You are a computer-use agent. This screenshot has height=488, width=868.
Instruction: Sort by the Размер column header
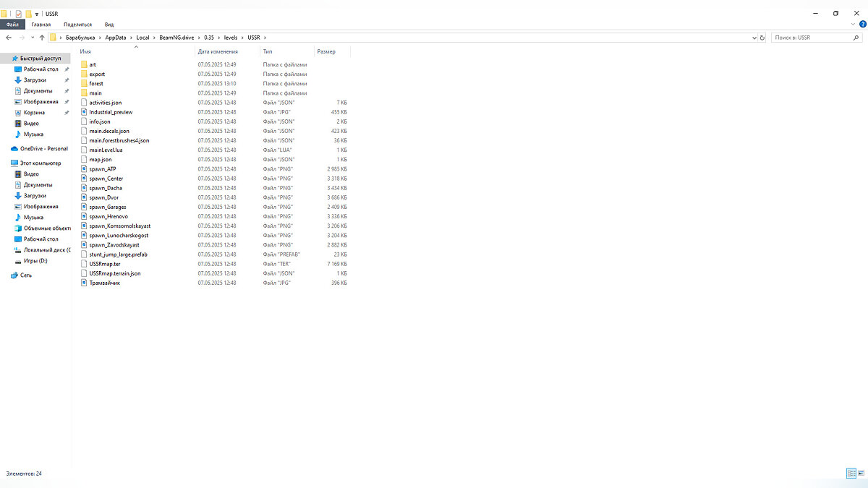click(x=326, y=51)
